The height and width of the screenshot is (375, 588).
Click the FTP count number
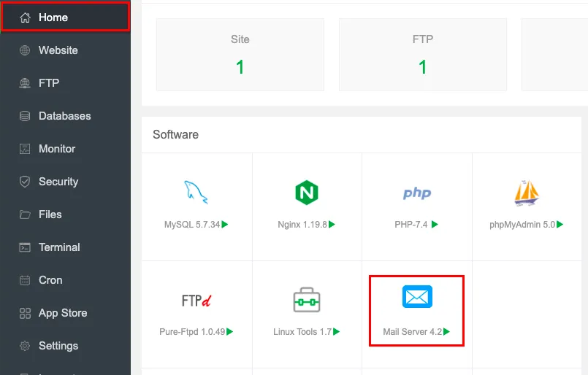click(422, 68)
